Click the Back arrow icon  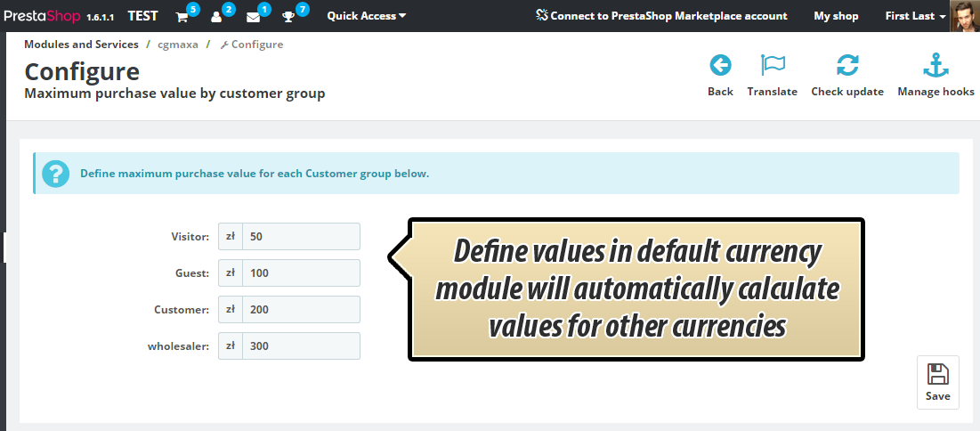(x=720, y=66)
